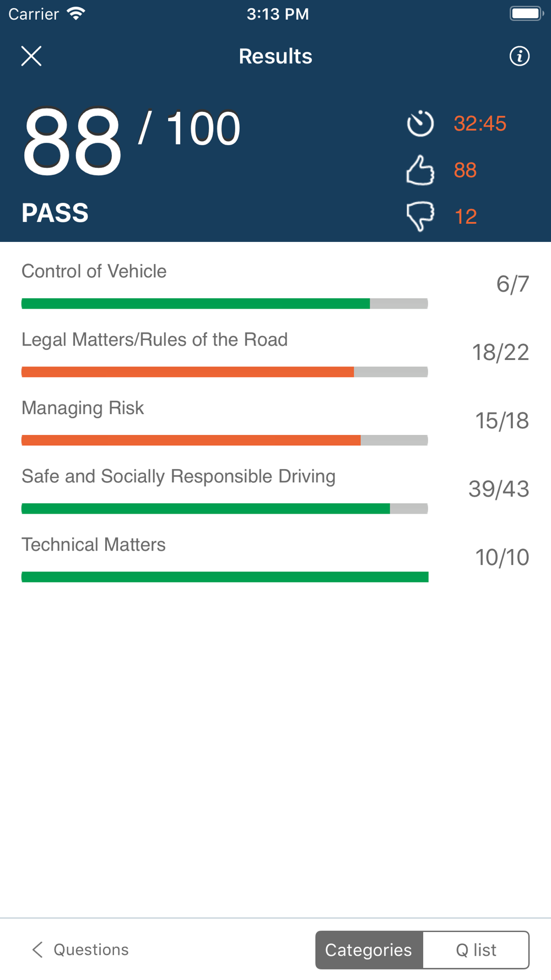551x980 pixels.
Task: Open the info icon in the header
Action: point(520,56)
